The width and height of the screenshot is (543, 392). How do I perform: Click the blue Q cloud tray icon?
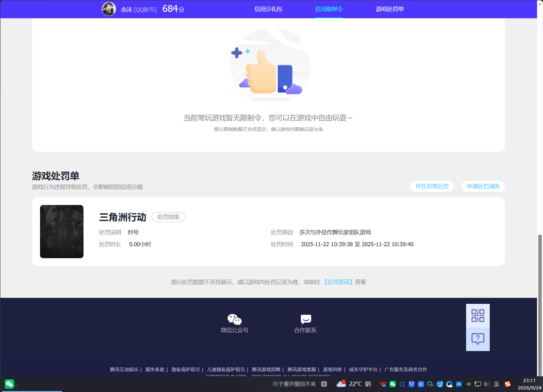click(449, 384)
